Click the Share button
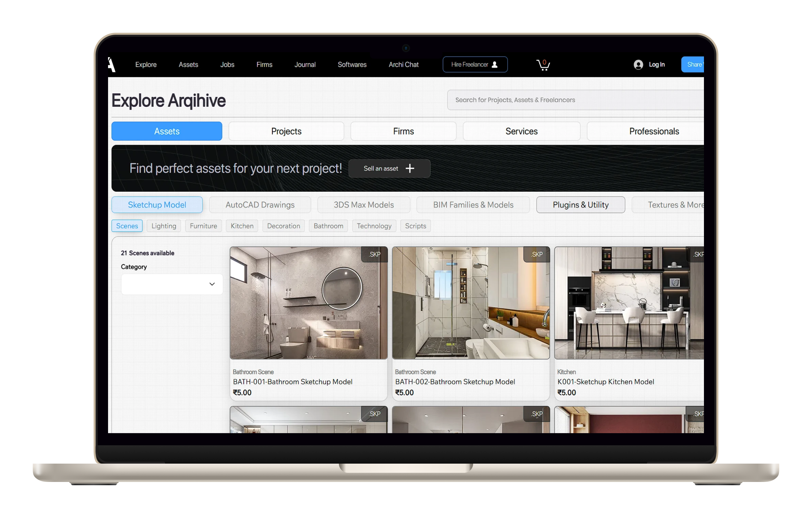Image resolution: width=812 pixels, height=518 pixels. (x=693, y=65)
